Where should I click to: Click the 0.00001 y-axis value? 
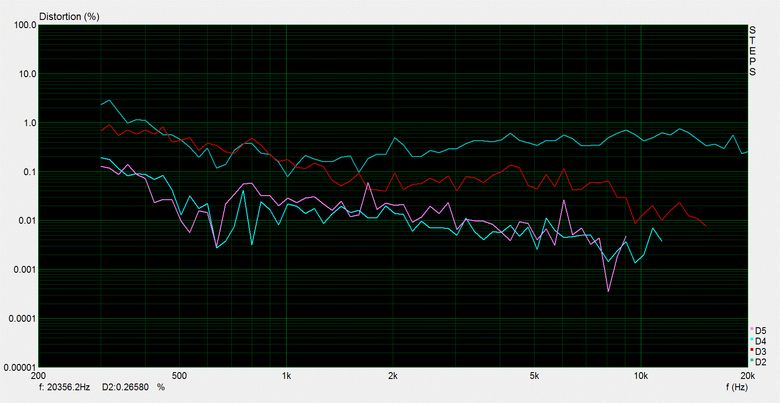click(20, 367)
